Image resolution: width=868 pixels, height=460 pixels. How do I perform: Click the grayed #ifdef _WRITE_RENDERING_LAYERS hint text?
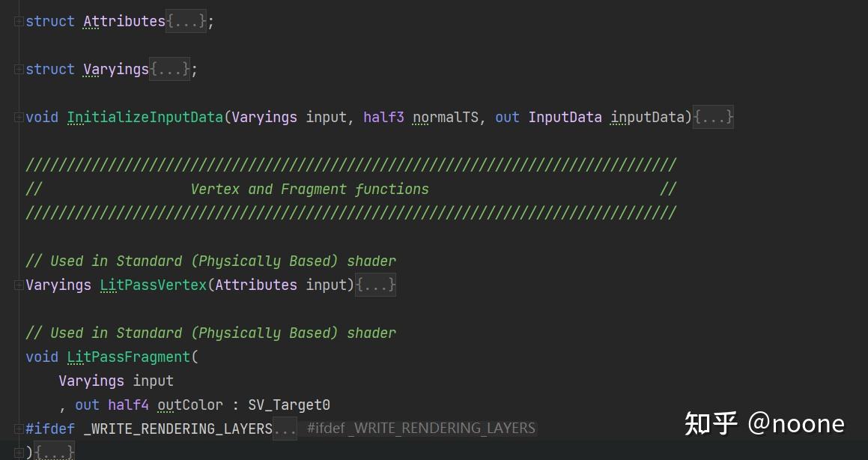[x=419, y=428]
